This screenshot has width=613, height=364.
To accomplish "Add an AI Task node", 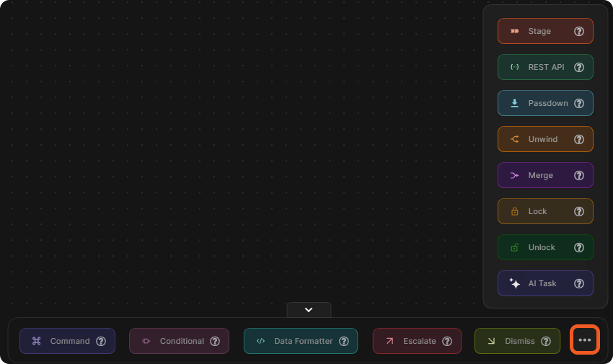I will pos(545,283).
